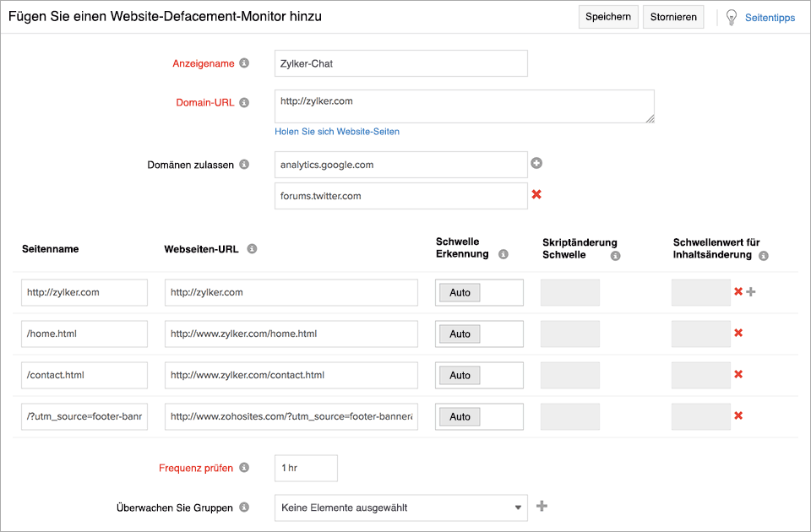Click the Skriptänderung Schwelle field in first row

click(570, 293)
